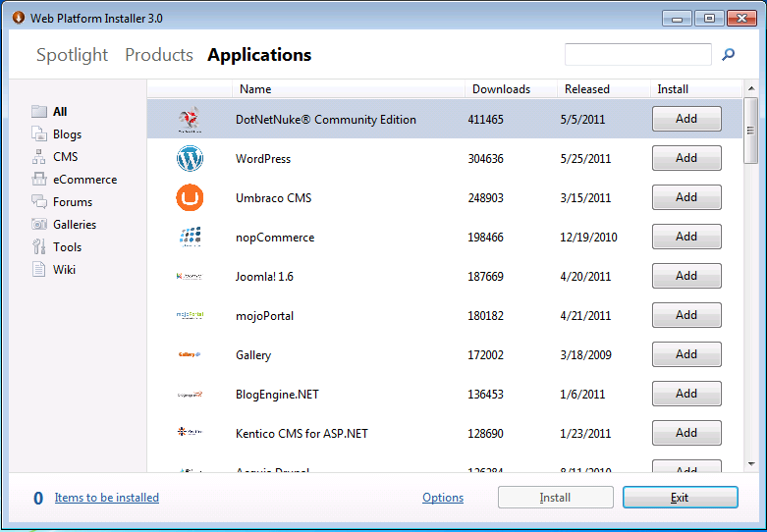Add BlogEngine.NET to install list

(x=686, y=394)
